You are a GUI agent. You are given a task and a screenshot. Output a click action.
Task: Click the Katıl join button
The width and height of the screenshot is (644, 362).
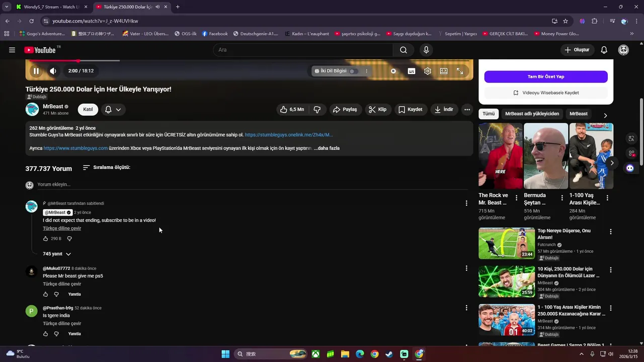[88, 110]
